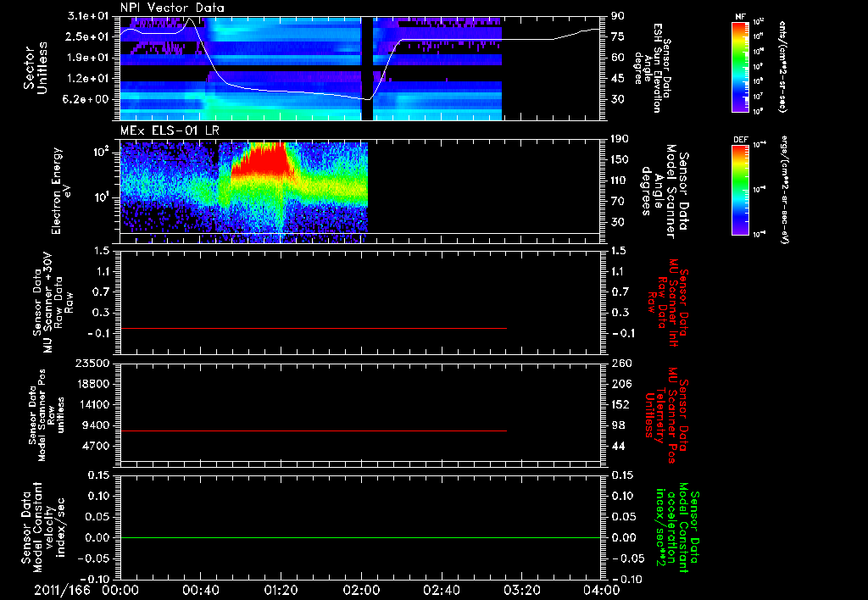The width and height of the screenshot is (868, 600).
Task: Click the 4700 scanner position tick value
Action: [x=96, y=446]
